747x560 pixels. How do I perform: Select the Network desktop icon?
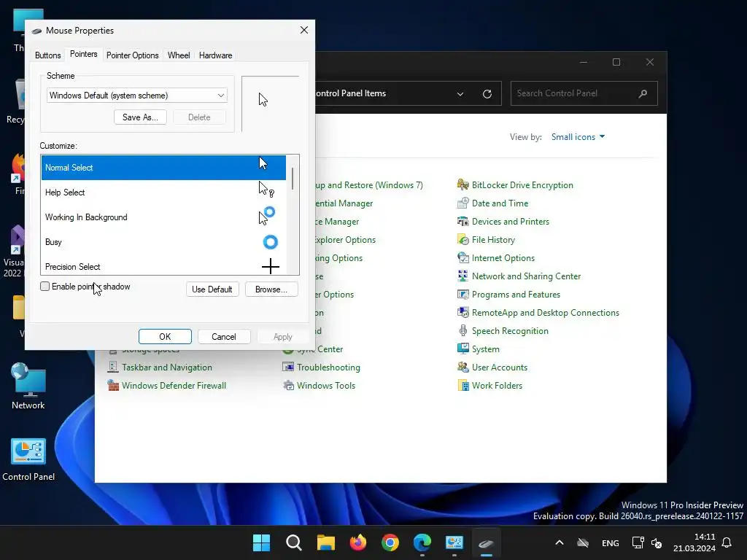coord(28,386)
